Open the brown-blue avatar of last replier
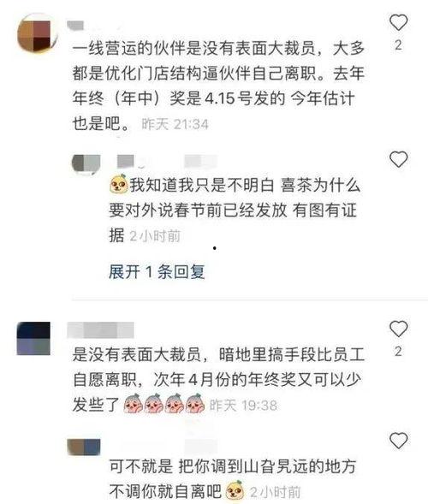 [x=84, y=448]
